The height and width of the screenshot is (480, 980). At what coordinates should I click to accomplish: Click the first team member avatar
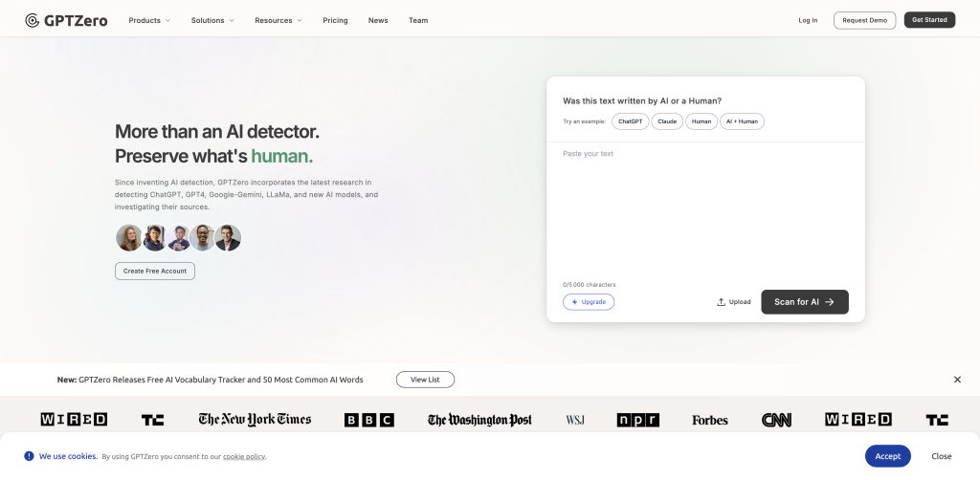pos(129,238)
